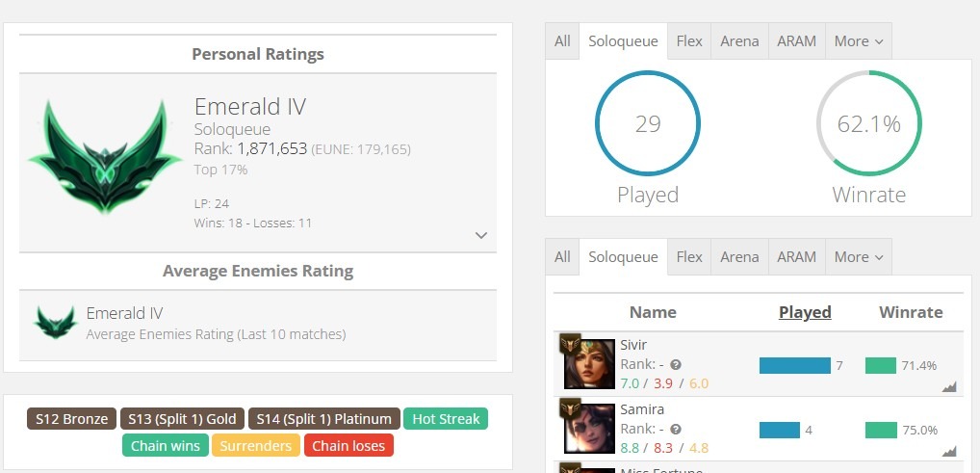Click Samira's blue played bar

[x=780, y=430]
